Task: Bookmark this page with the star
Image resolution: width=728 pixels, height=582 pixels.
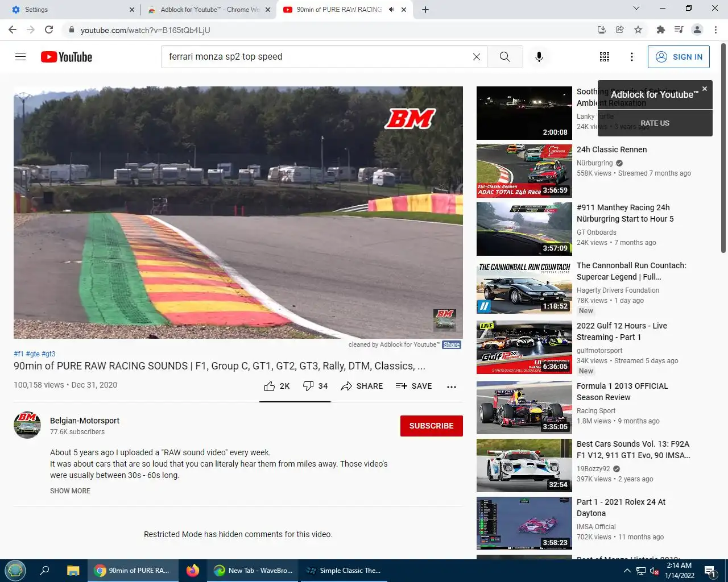Action: [x=638, y=30]
